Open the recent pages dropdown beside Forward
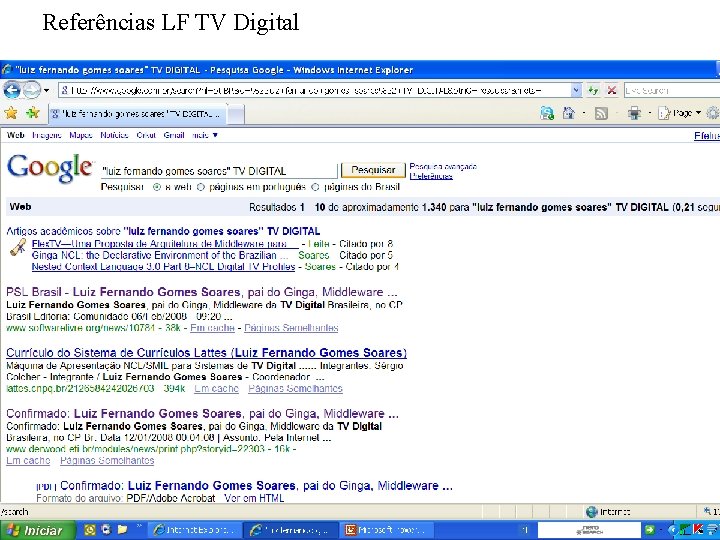720x540 pixels. pos(46,90)
